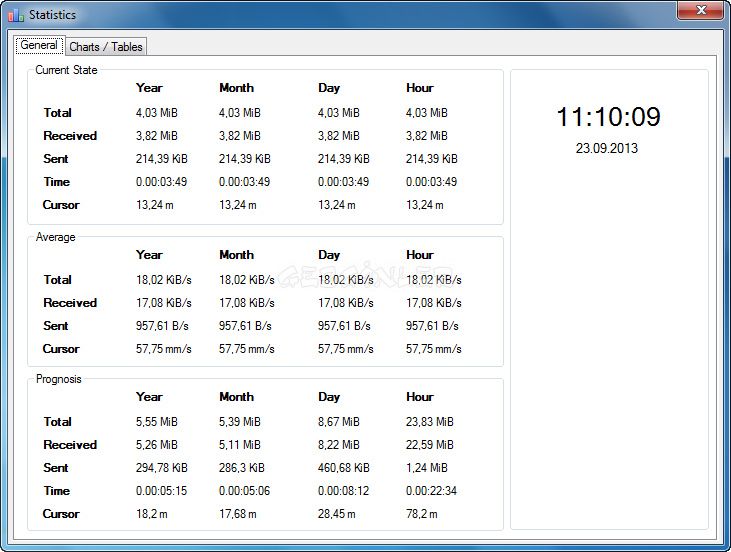This screenshot has width=731, height=552.
Task: Click the 23,83 MiB prognosis hour total
Action: 429,422
